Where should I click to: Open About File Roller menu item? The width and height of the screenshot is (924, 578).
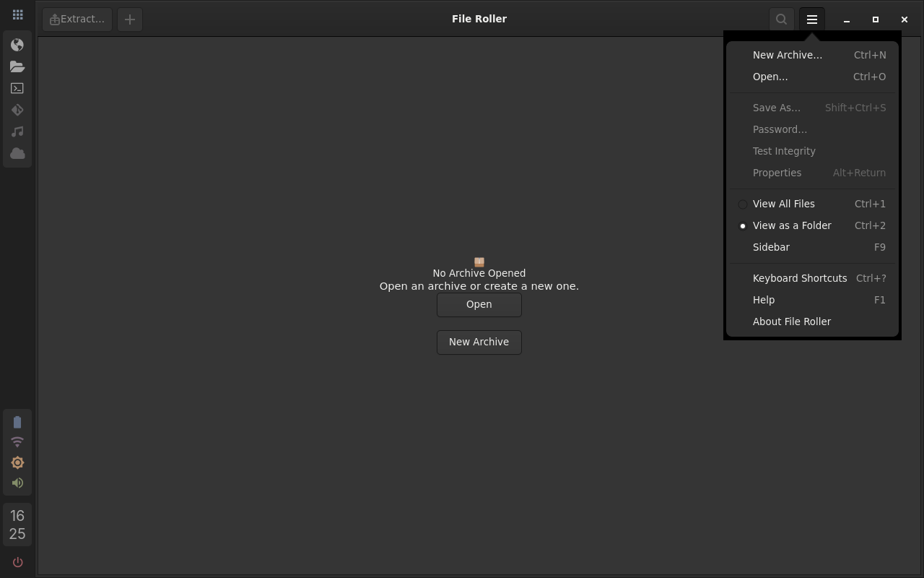tap(812, 322)
